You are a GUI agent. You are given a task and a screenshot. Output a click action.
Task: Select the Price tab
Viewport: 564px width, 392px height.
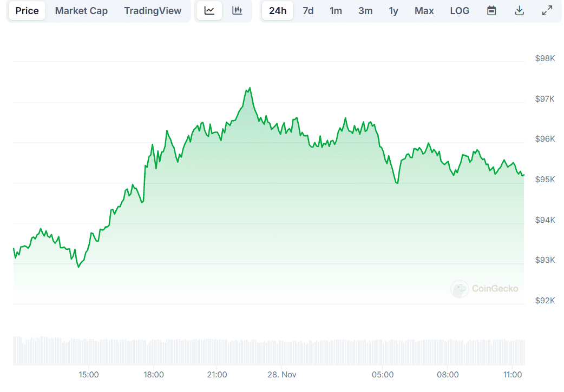27,10
